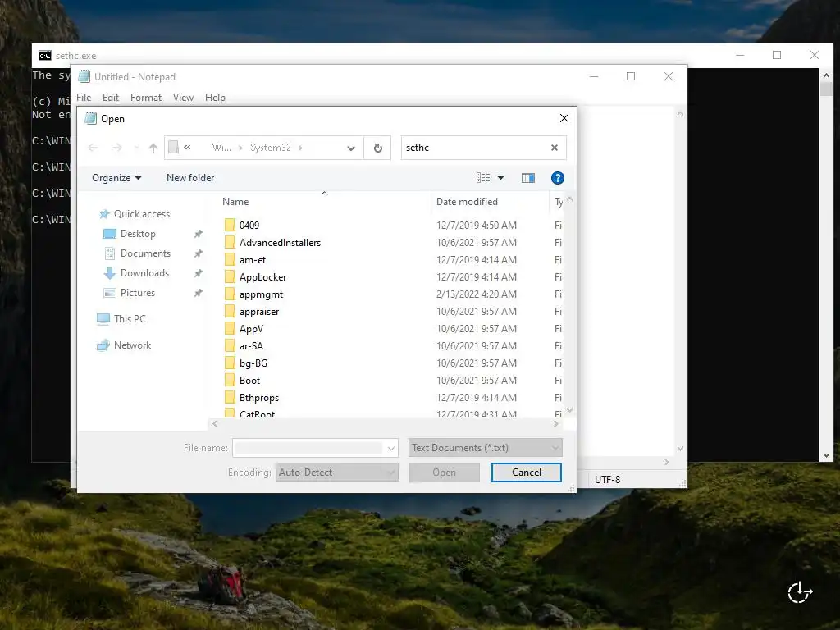Viewport: 840px width, 630px height.
Task: Click the AppV folder icon
Action: point(230,328)
